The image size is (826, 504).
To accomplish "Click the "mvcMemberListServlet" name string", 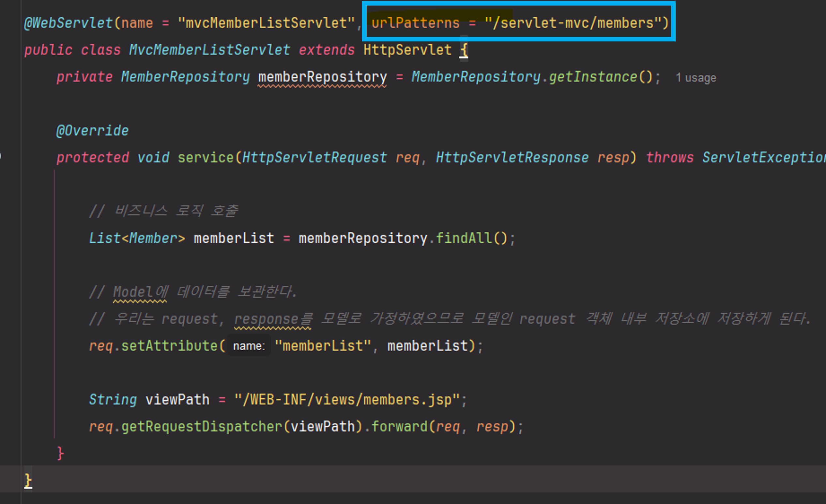I will point(266,23).
